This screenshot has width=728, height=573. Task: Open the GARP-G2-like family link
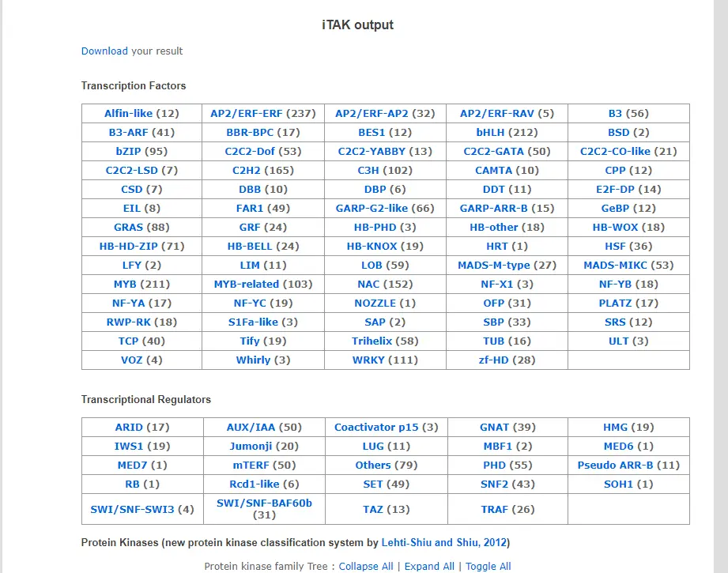point(372,208)
